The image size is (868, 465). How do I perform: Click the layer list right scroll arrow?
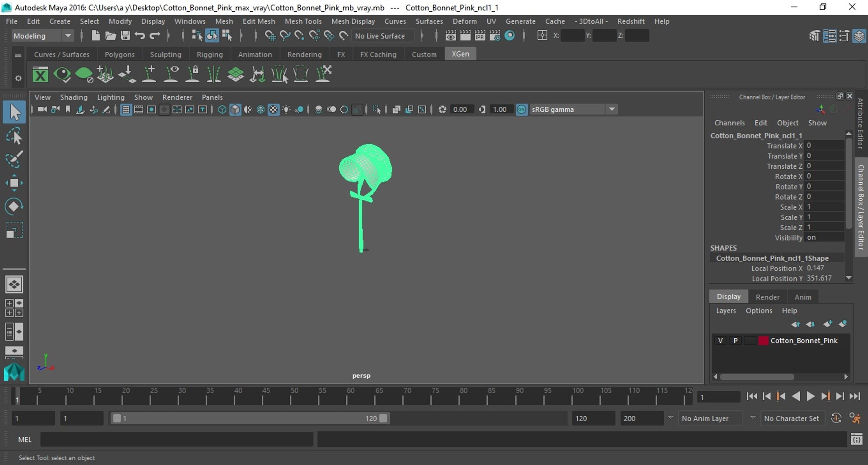pyautogui.click(x=846, y=377)
